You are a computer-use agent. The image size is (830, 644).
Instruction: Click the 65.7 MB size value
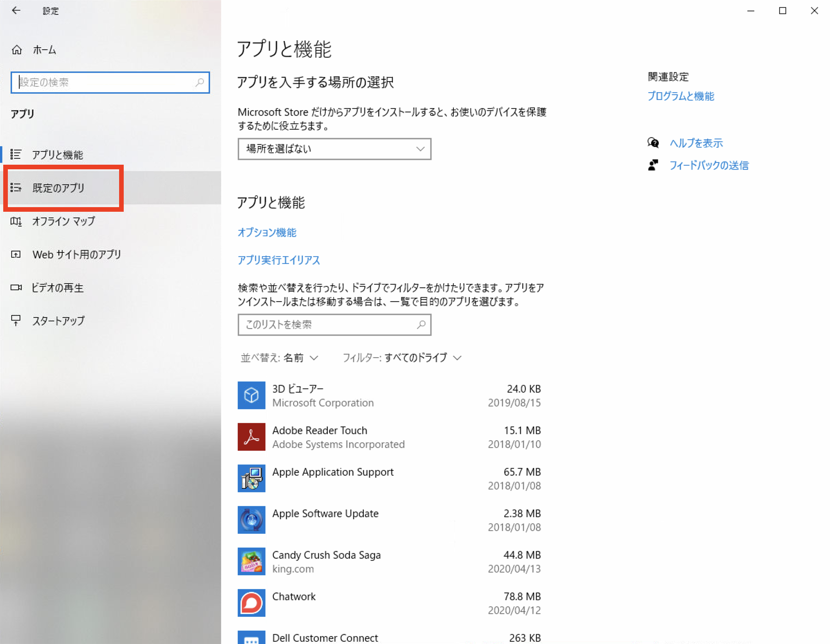pyautogui.click(x=522, y=472)
